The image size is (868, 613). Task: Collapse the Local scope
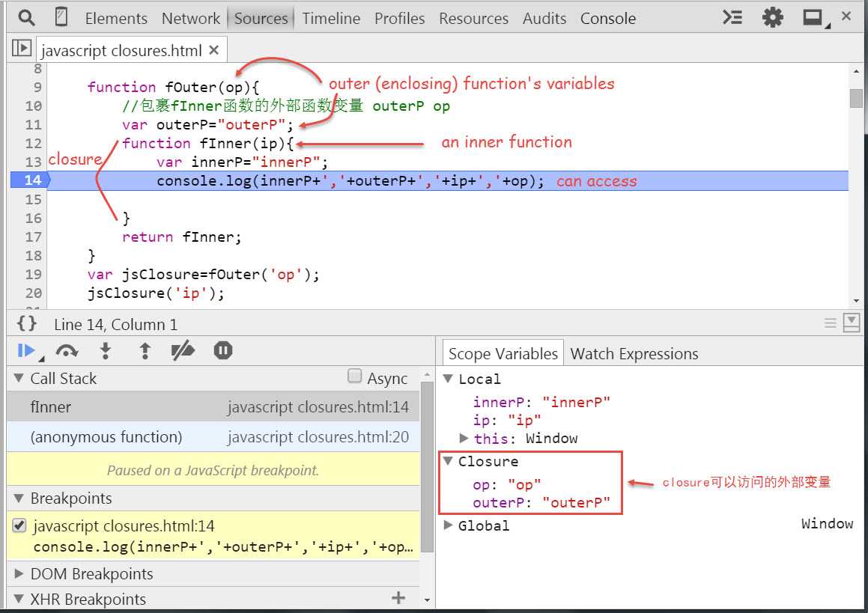click(x=448, y=379)
